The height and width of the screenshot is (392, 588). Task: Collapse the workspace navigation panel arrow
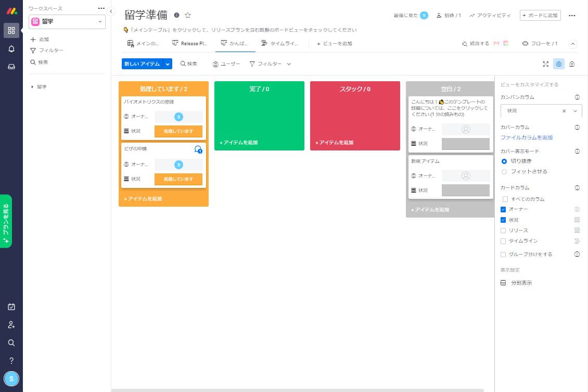point(111,11)
